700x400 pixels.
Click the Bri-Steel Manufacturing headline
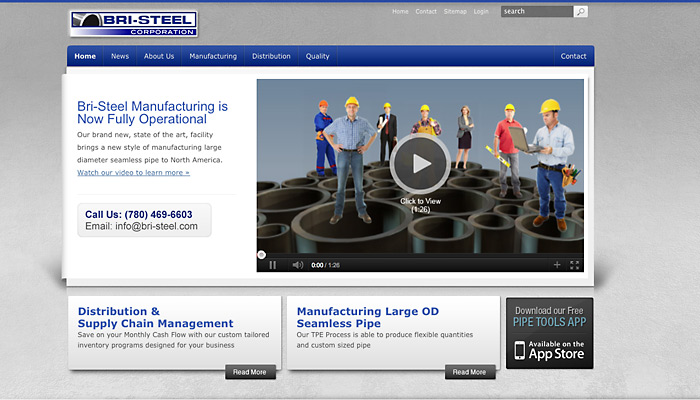(152, 112)
